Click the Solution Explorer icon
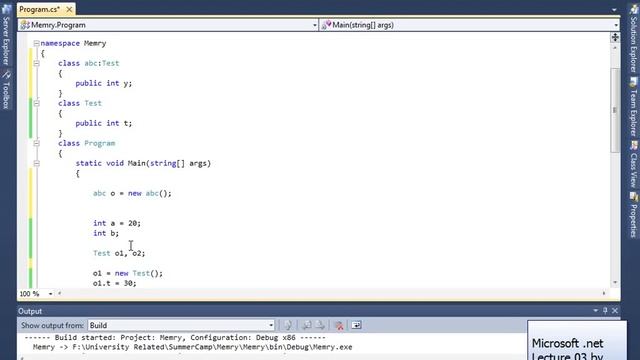The height and width of the screenshot is (360, 640). pos(633,9)
